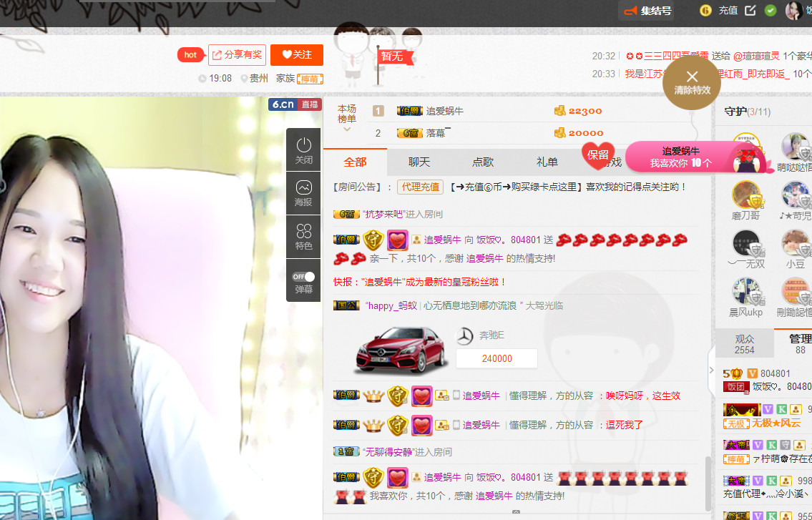Click username @瑄瑄瑄灵 in top ticker
Screen dimensions: 812x520
coord(757,56)
